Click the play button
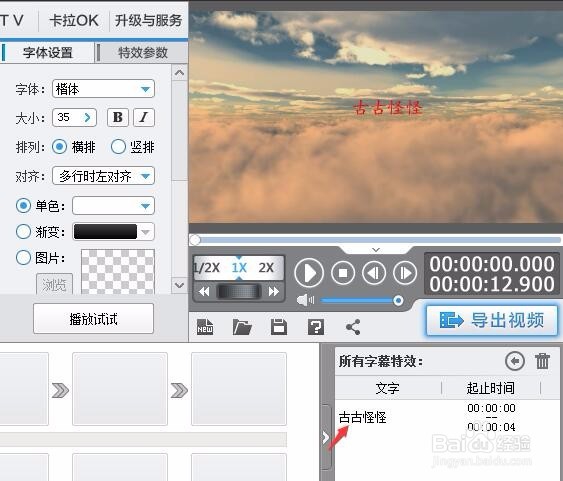This screenshot has height=481, width=563. point(309,273)
